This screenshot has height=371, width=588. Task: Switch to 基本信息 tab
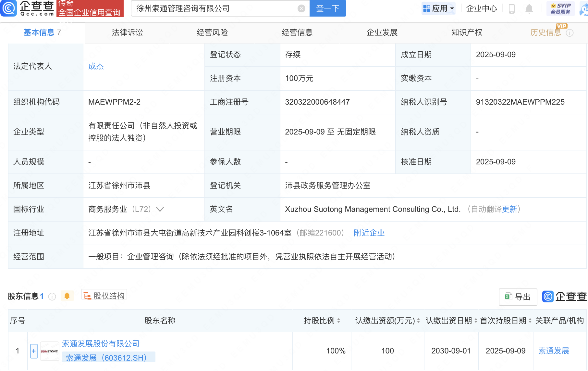pyautogui.click(x=42, y=32)
